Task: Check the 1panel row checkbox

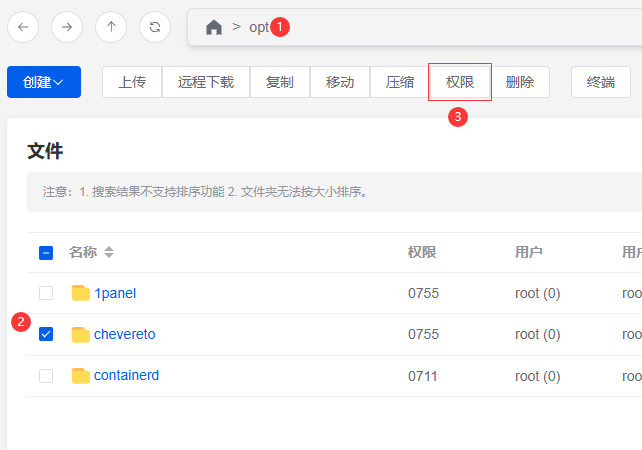Action: 46,293
